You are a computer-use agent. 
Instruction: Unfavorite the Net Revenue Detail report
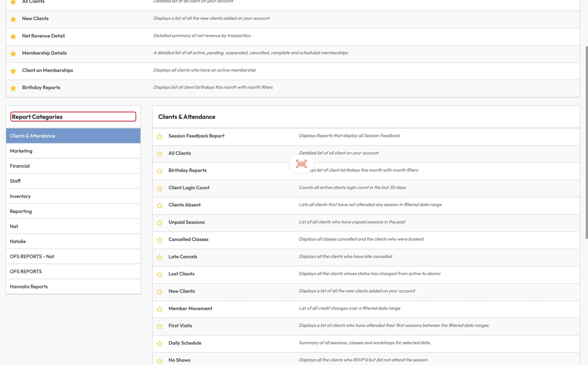(13, 36)
